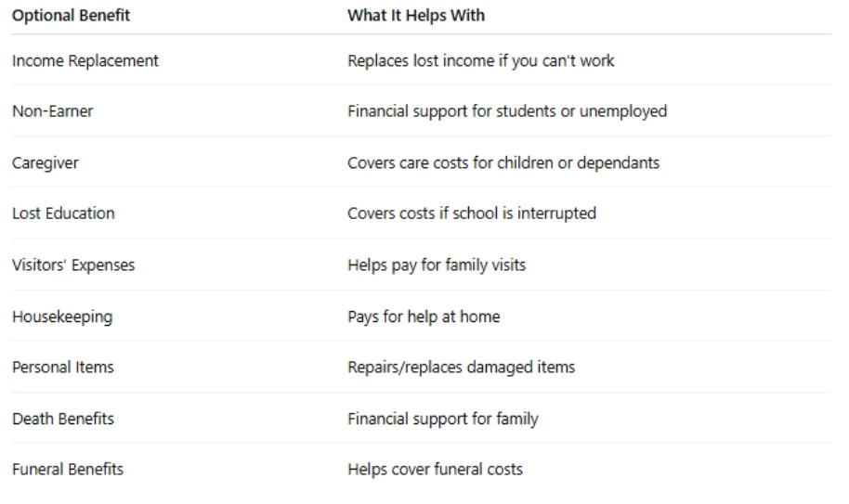Viewport: 849px width, 504px height.
Task: Select the "Death Benefits" benefit cell
Action: pos(63,419)
